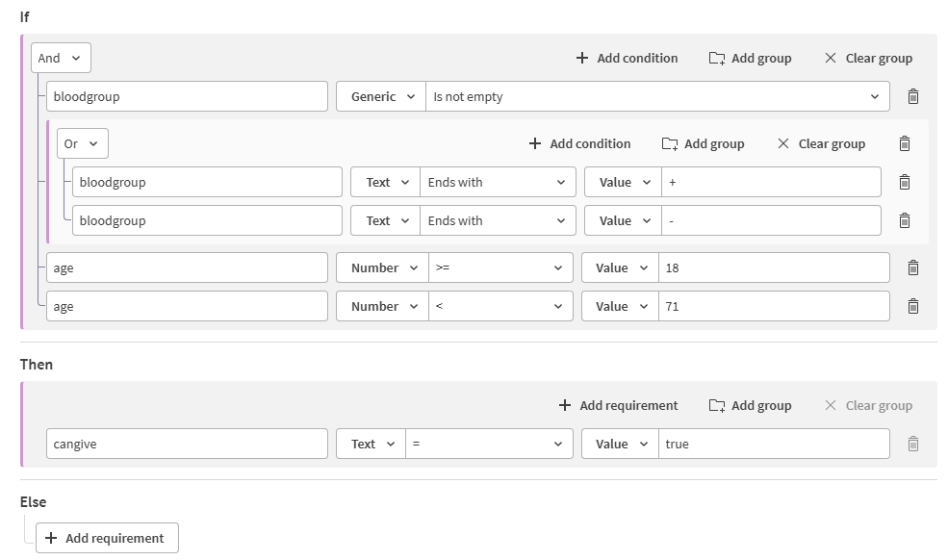Delete the cangive requirement
948x560 pixels.
click(x=912, y=443)
